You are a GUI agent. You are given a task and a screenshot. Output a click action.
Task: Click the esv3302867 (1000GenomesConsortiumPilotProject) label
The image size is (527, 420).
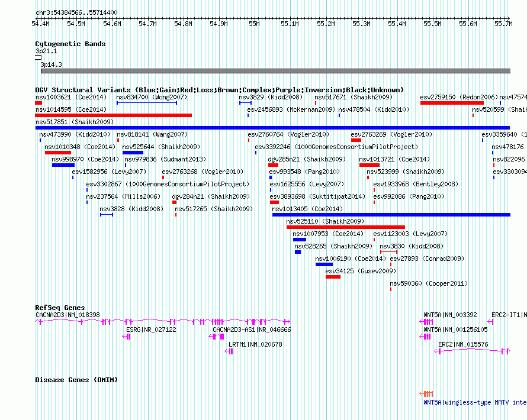pyautogui.click(x=168, y=185)
